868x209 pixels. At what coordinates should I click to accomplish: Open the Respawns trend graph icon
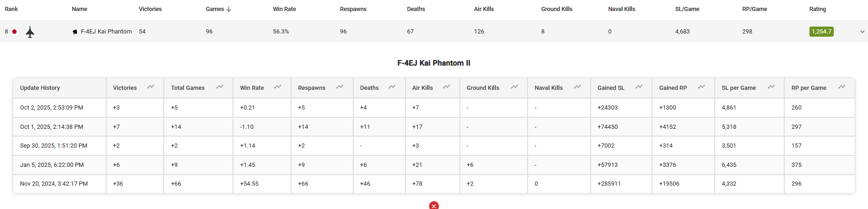point(340,87)
